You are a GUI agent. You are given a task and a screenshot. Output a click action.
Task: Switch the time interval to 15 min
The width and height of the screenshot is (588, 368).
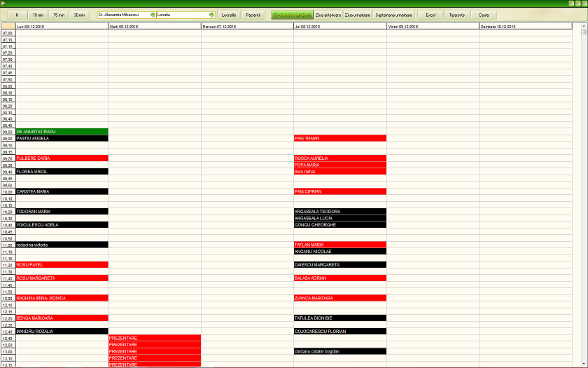pyautogui.click(x=59, y=15)
